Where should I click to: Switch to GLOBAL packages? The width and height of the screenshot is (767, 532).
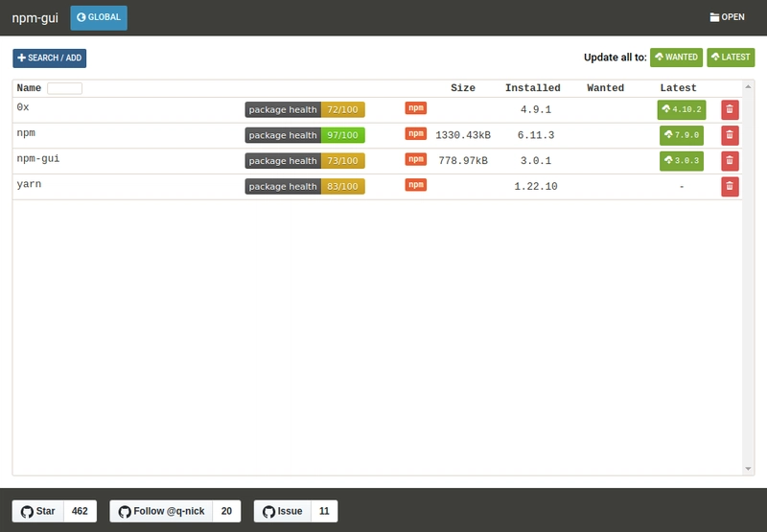(99, 17)
